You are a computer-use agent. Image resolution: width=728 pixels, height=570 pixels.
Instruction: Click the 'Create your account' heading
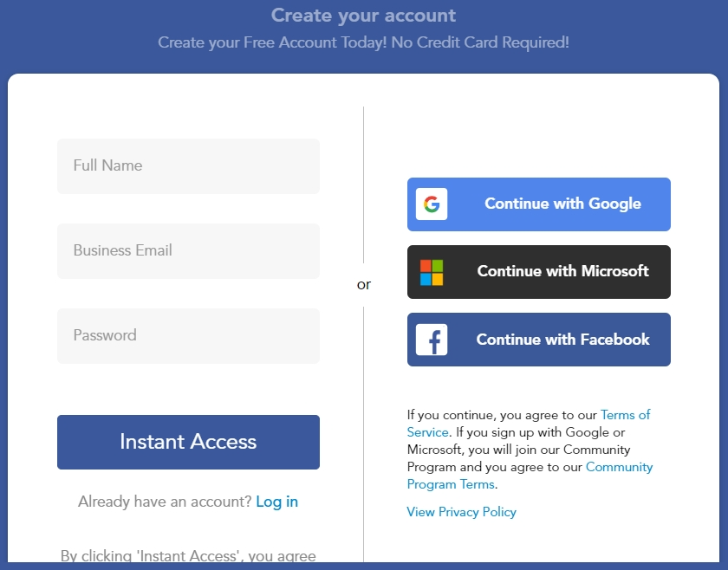pyautogui.click(x=363, y=16)
